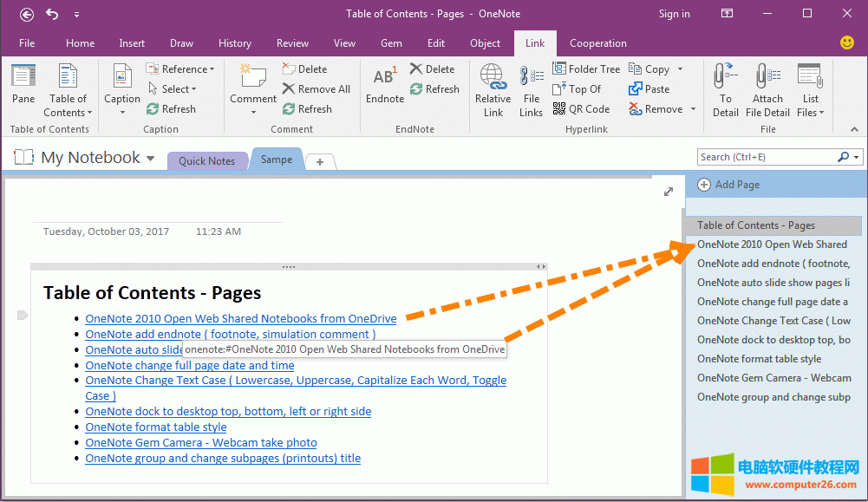Open the My Notebook dropdown

click(151, 158)
